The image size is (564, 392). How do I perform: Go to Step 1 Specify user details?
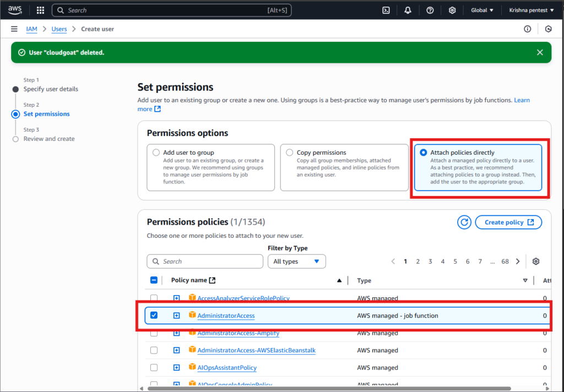point(51,89)
